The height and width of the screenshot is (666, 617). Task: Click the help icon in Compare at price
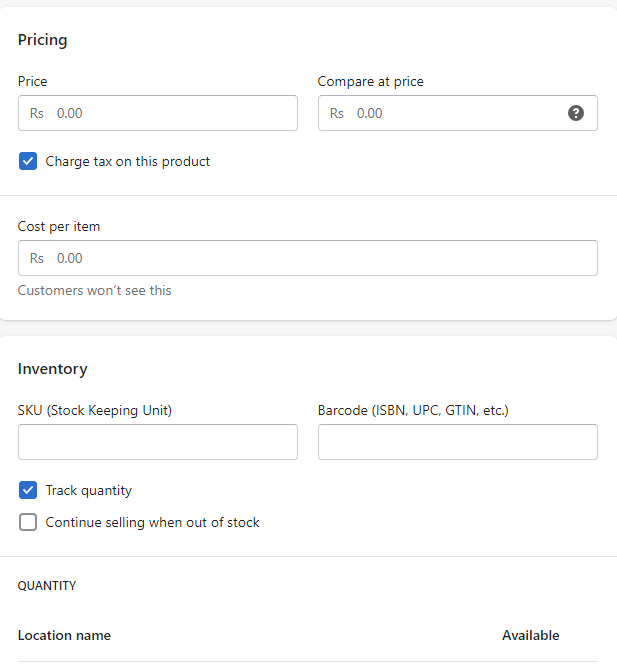576,113
